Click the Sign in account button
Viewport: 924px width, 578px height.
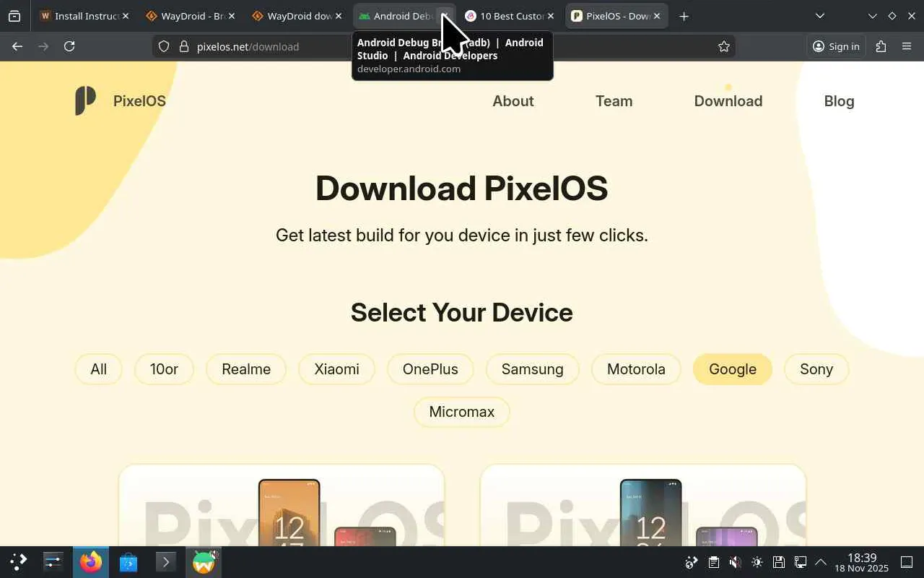(836, 46)
